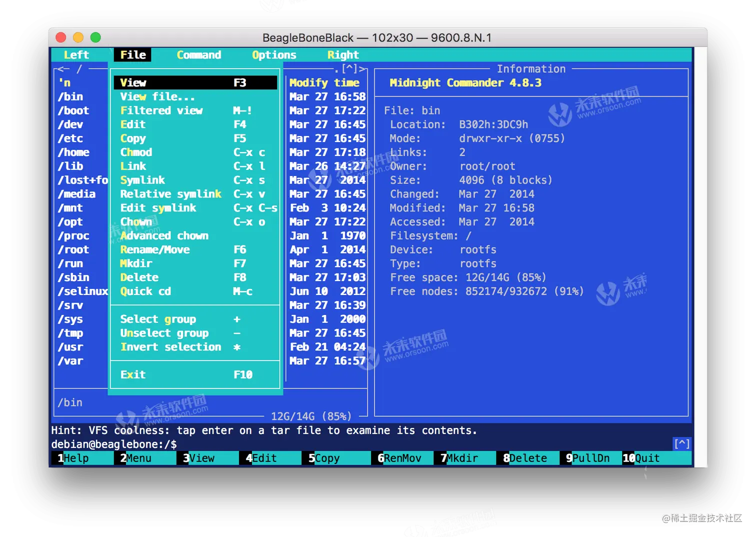The image size is (756, 537).
Task: Click the 6RenMov function key
Action: pyautogui.click(x=402, y=458)
